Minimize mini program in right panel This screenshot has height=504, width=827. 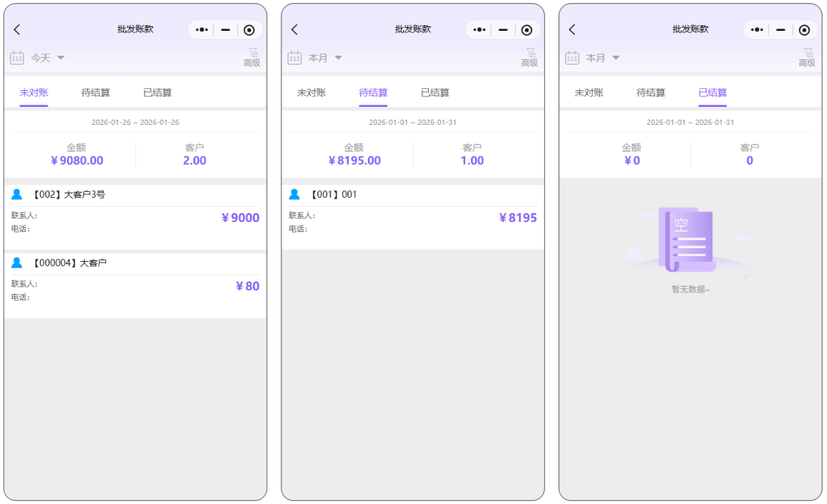click(780, 30)
